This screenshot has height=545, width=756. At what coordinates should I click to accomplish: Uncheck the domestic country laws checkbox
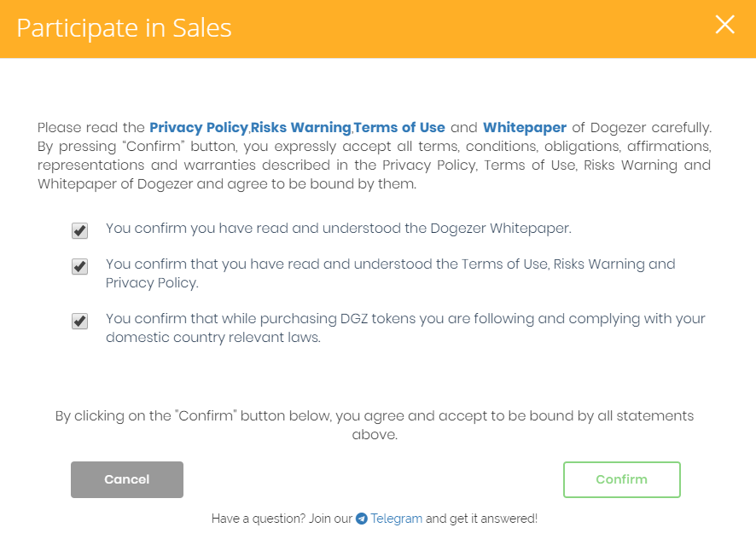tap(79, 321)
